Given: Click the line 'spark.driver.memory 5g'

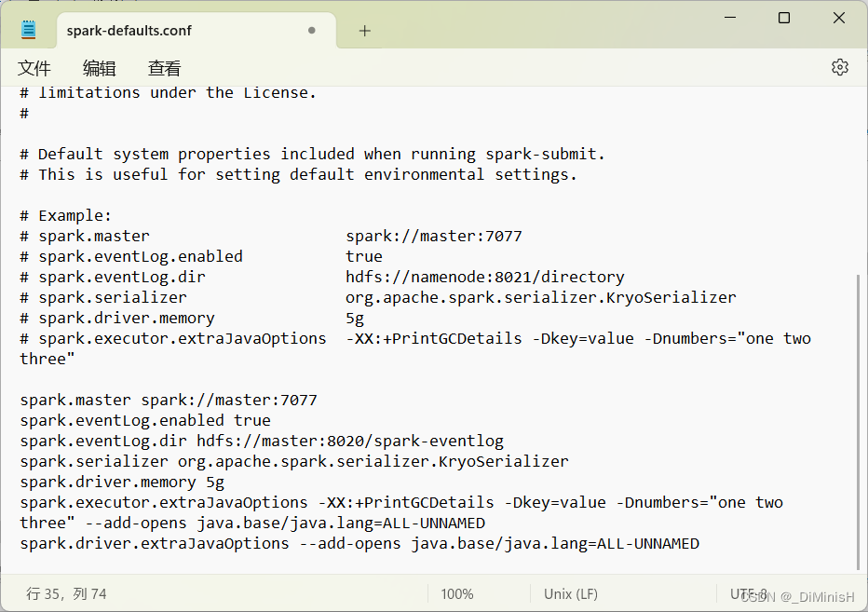Looking at the screenshot, I should 122,482.
